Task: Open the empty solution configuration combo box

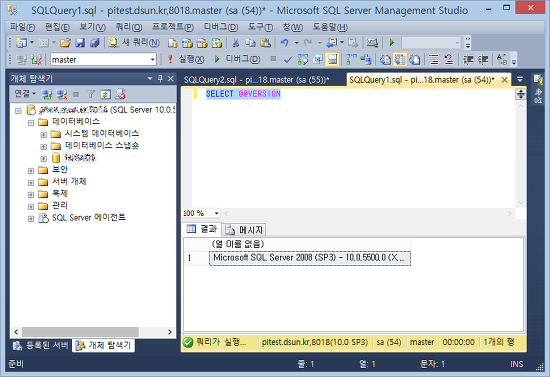Action: [431, 43]
